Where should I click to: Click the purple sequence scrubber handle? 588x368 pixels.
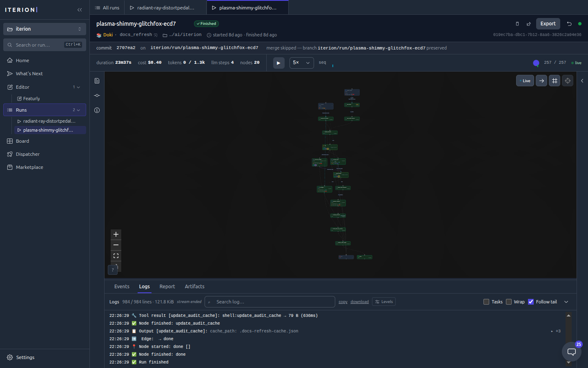[536, 63]
